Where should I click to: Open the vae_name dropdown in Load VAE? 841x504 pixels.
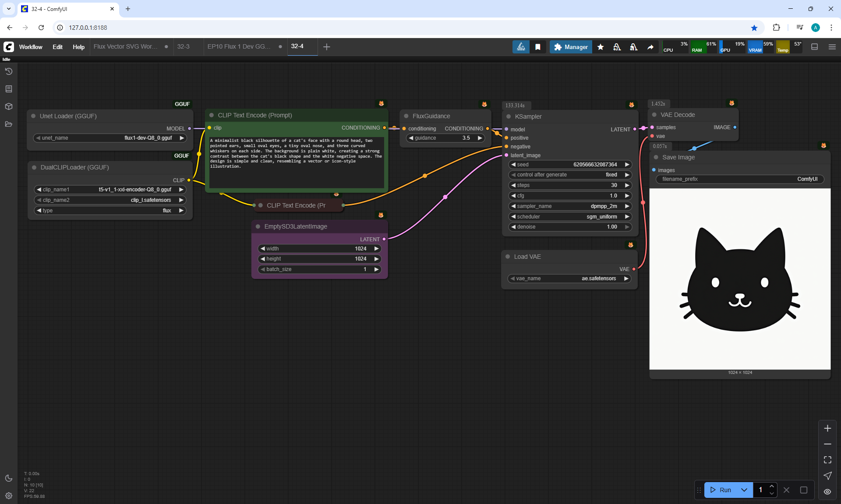[569, 278]
